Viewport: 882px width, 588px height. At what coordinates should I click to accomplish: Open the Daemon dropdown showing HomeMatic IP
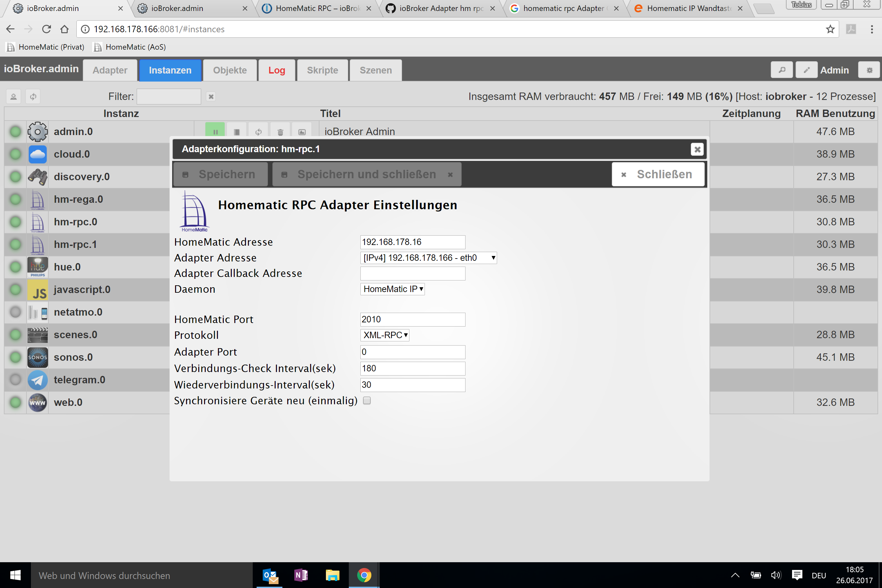pos(392,289)
